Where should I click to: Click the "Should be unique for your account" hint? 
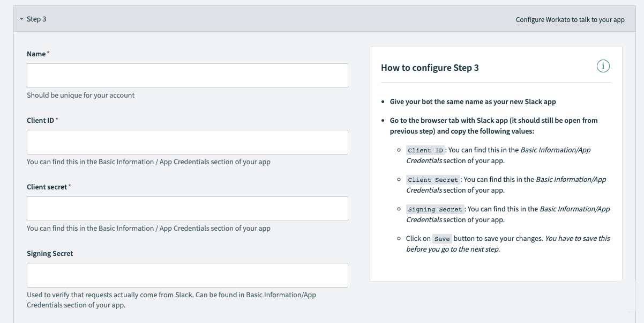81,96
